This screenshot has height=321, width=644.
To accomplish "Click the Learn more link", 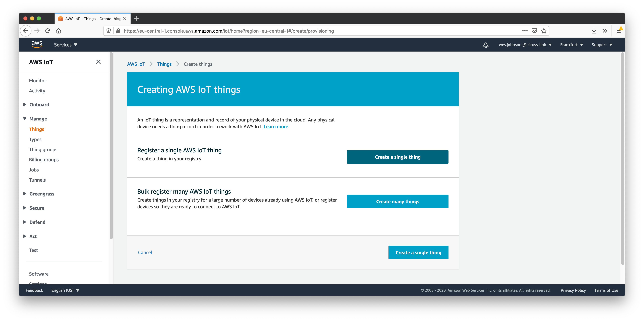I will point(276,127).
